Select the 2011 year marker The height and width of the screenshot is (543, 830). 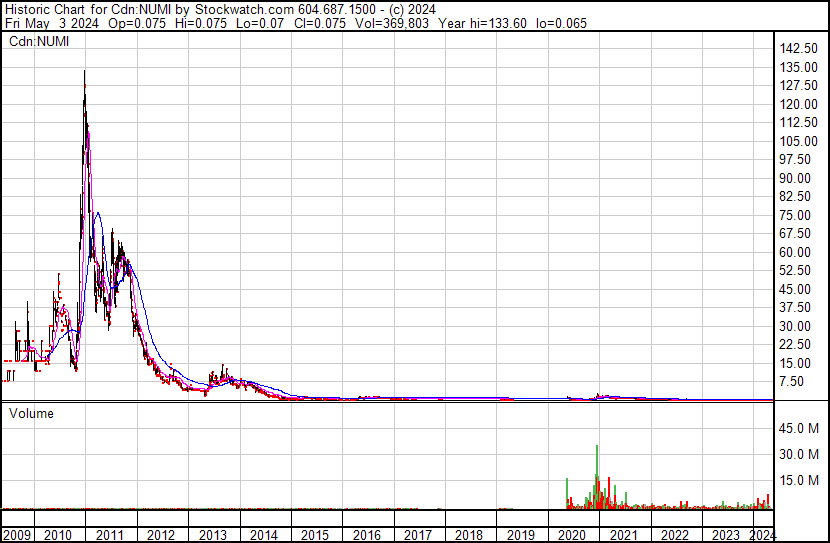(x=109, y=534)
